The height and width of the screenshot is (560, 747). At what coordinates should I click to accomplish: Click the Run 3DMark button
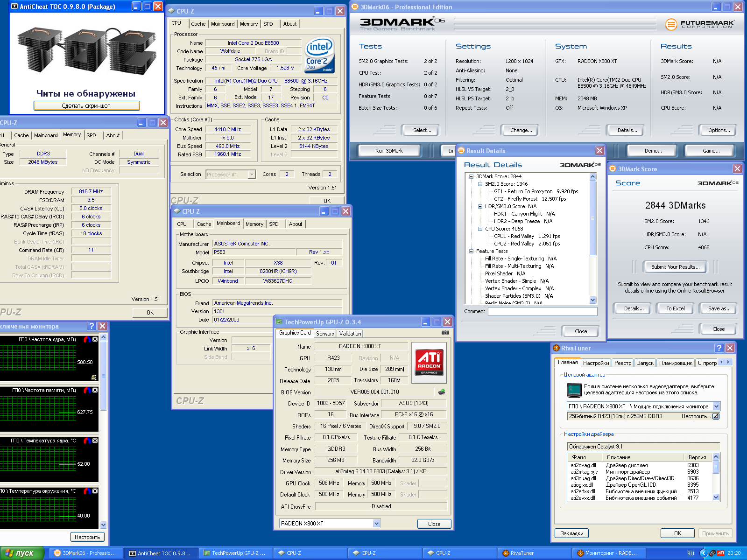coord(389,151)
